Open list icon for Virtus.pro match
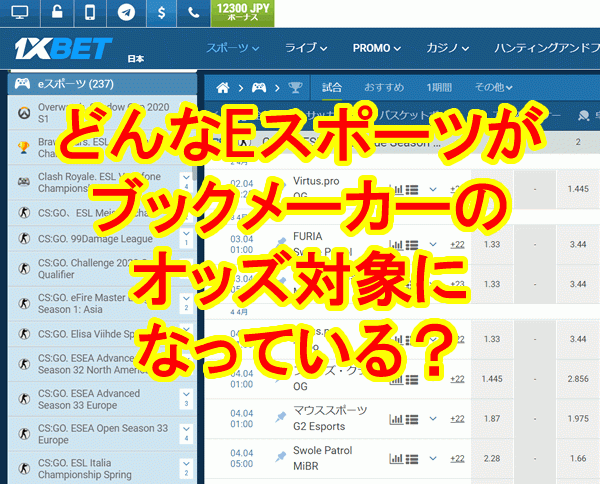This screenshot has width=600, height=484. tap(412, 189)
